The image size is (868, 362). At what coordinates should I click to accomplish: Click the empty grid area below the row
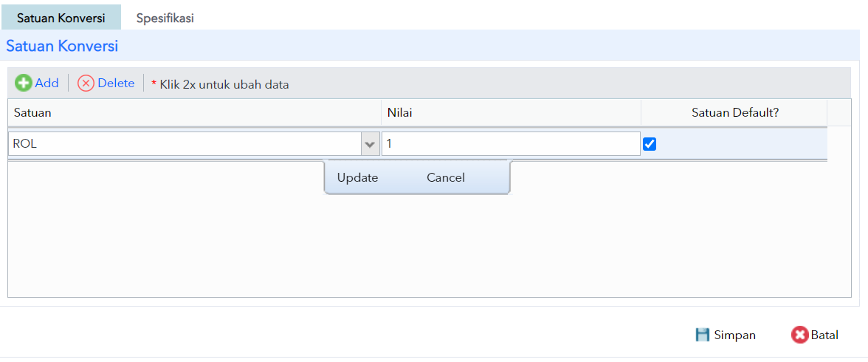tap(429, 244)
